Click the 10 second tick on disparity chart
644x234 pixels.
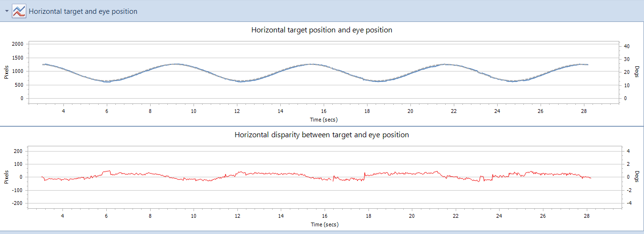(x=194, y=216)
